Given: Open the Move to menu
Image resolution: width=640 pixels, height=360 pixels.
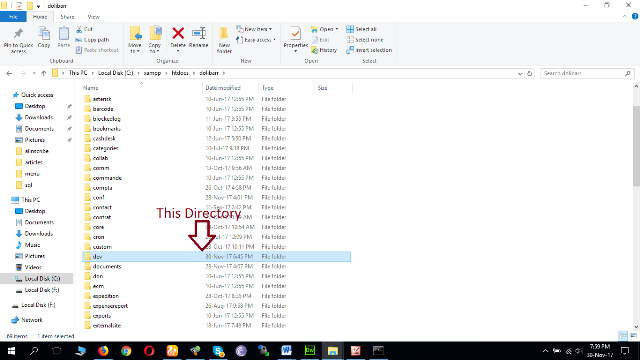Looking at the screenshot, I should pos(135,40).
